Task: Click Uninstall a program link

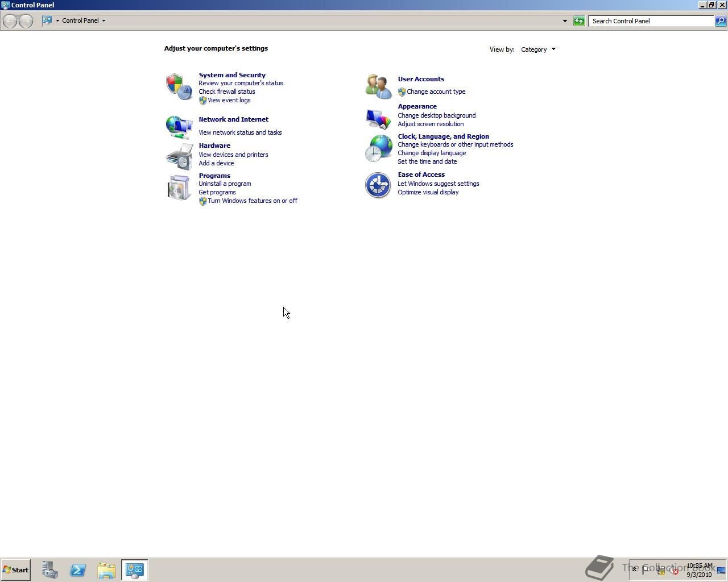Action: coord(225,184)
